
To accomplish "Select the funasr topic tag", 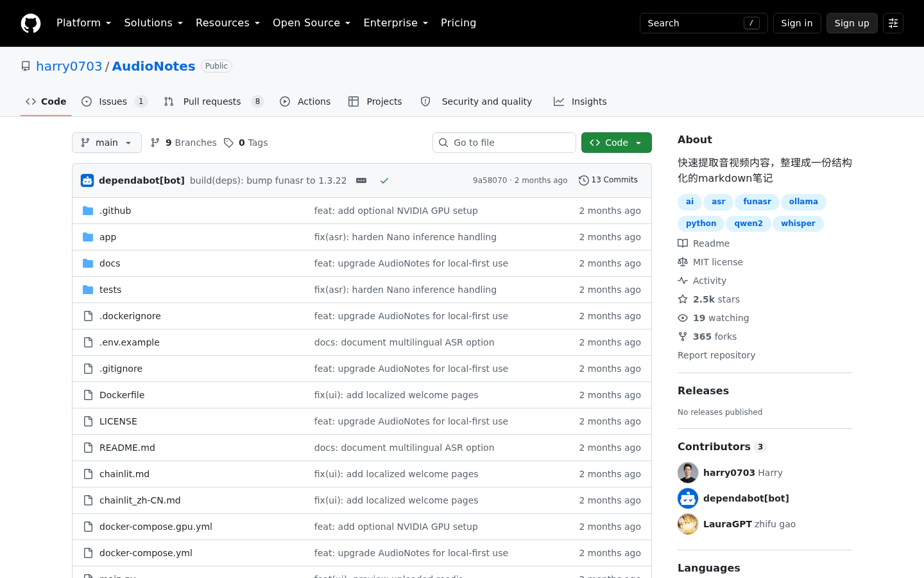I will click(x=757, y=202).
